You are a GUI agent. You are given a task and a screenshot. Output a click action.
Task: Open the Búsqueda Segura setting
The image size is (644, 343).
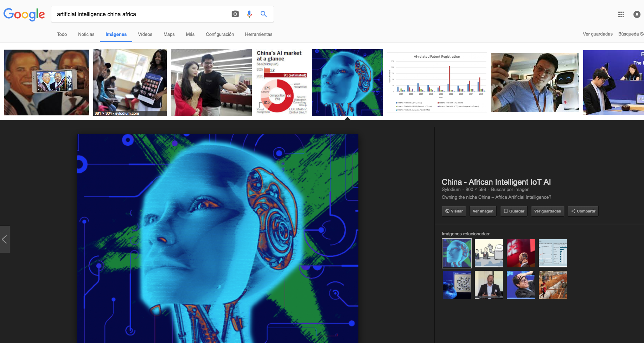[x=631, y=34]
